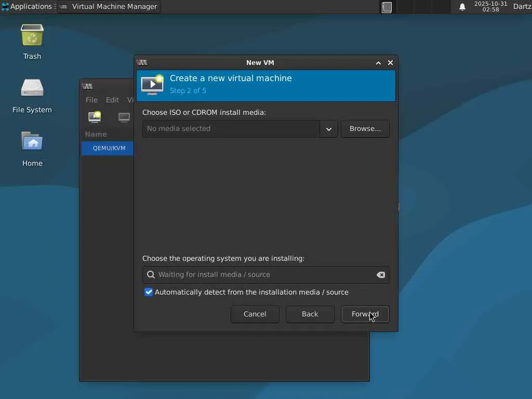Click the search magnifier icon in OS field

151,274
